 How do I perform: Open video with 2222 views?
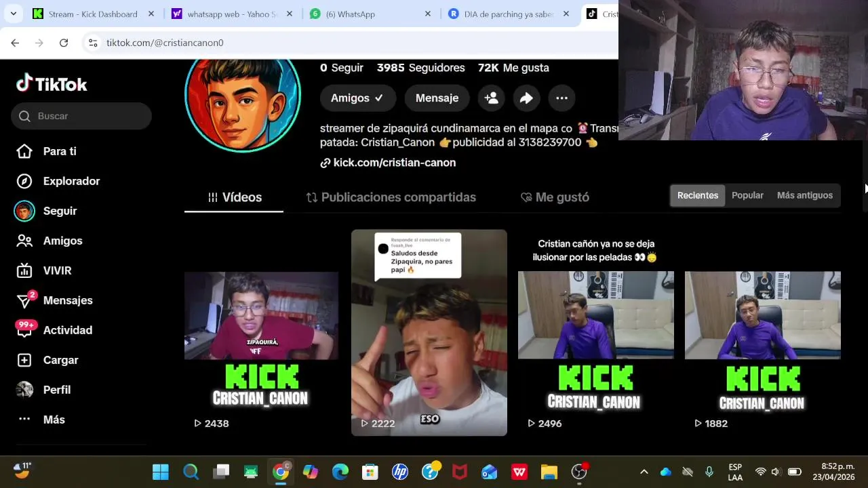pyautogui.click(x=429, y=332)
